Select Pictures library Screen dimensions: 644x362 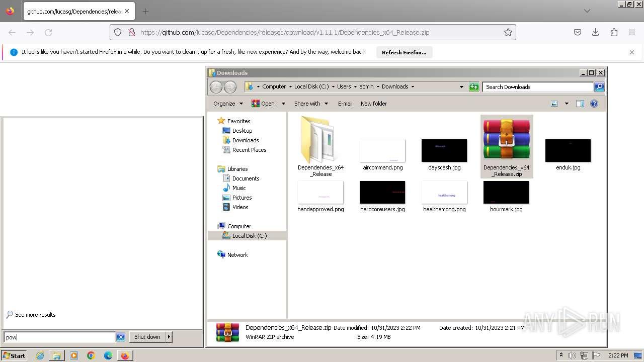click(x=242, y=198)
